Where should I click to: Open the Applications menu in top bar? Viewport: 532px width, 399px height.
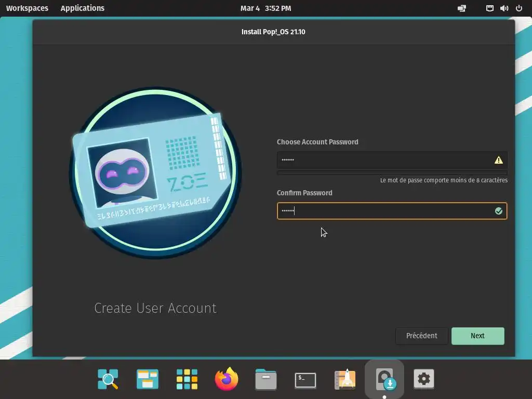pyautogui.click(x=83, y=8)
